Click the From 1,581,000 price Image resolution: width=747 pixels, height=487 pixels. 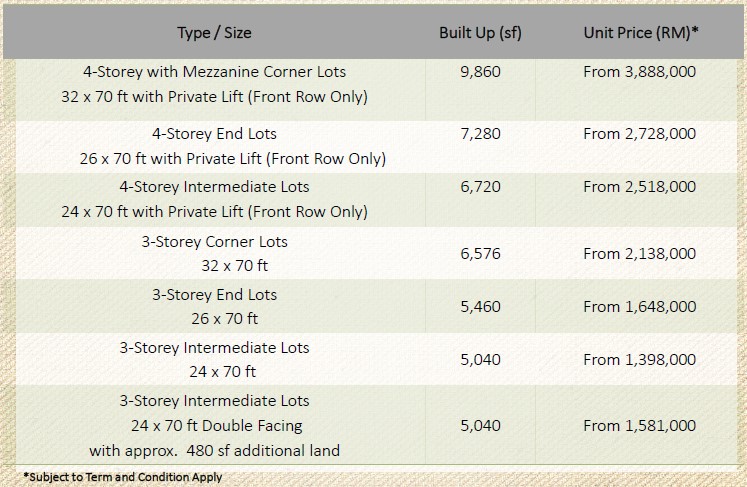(639, 426)
